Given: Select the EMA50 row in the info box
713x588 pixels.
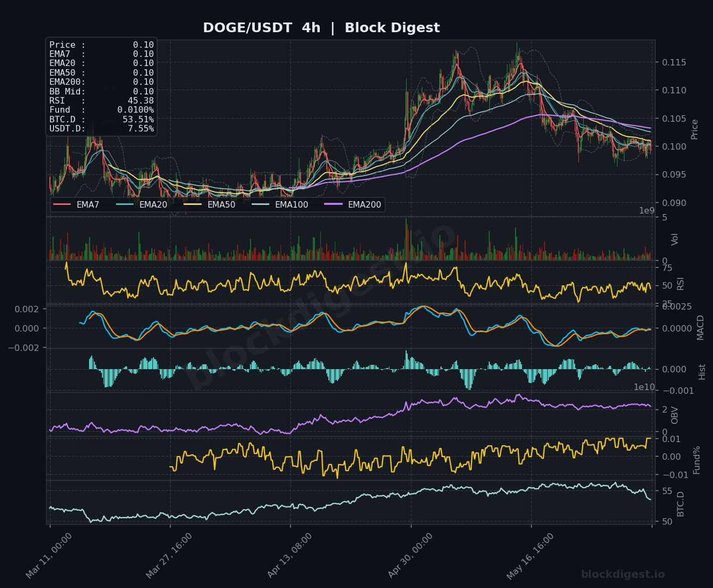Looking at the screenshot, I should click(101, 73).
